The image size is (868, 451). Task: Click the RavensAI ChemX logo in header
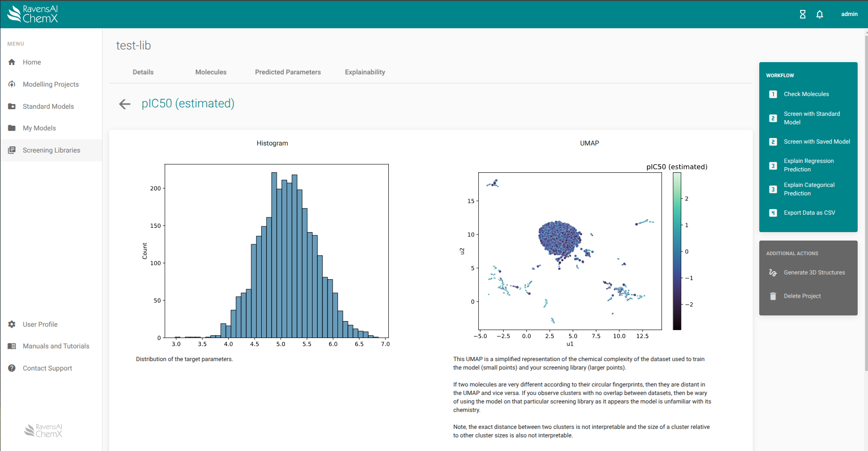click(x=33, y=14)
